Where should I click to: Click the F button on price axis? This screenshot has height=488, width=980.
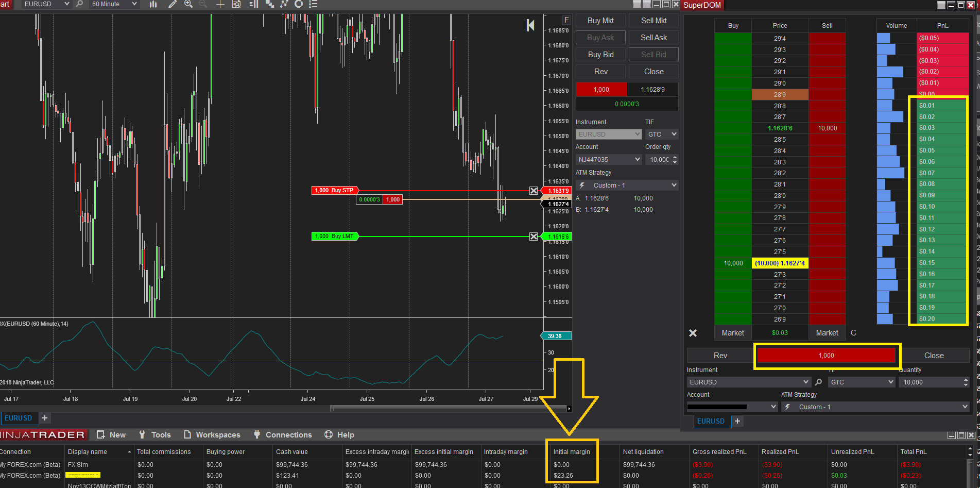point(566,20)
